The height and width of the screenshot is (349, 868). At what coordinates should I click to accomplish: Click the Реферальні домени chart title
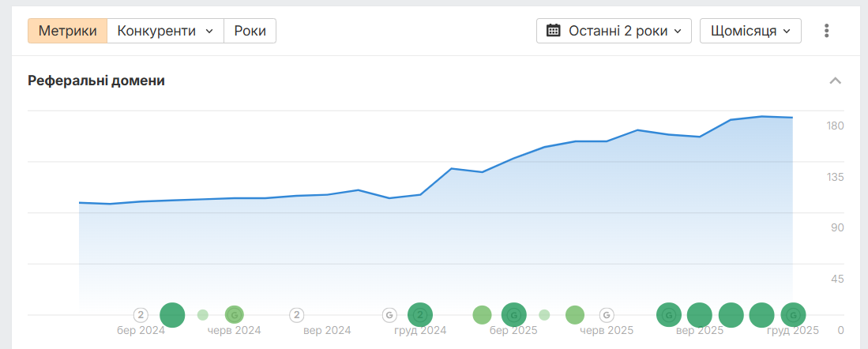pyautogui.click(x=96, y=81)
